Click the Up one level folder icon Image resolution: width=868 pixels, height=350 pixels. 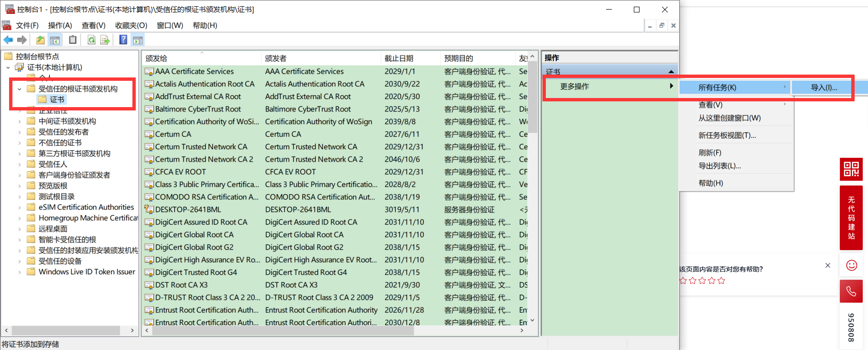(x=41, y=40)
